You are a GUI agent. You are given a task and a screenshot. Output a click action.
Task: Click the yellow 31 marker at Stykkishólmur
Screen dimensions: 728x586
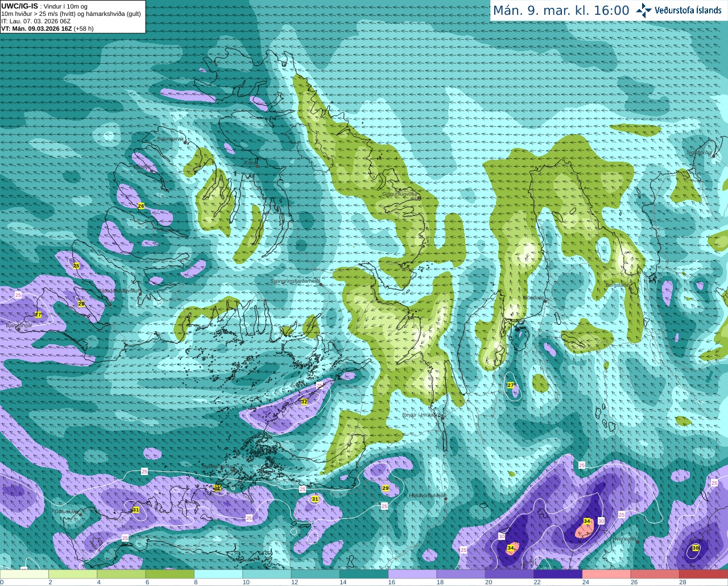coord(217,488)
